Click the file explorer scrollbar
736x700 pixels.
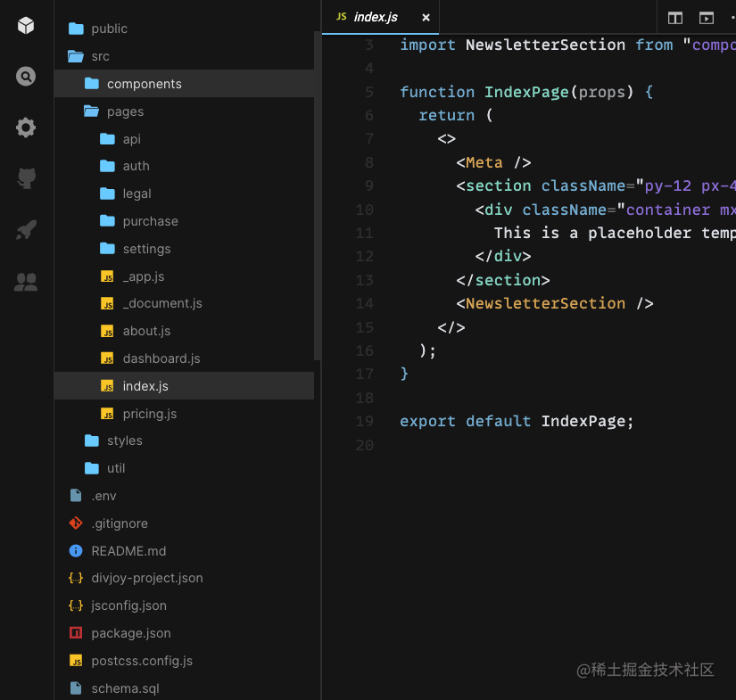(x=318, y=195)
